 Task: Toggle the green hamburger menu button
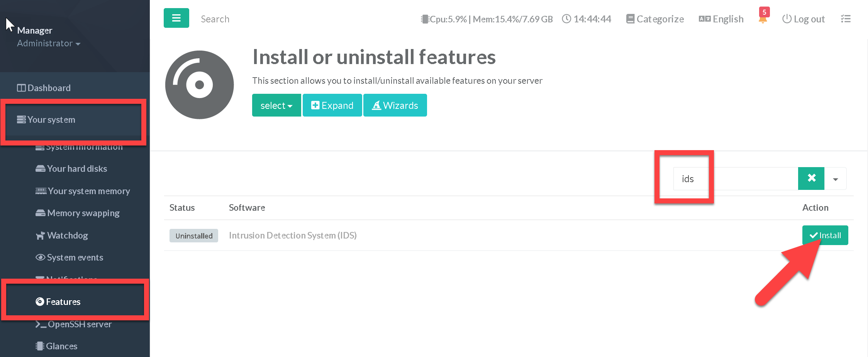click(176, 18)
